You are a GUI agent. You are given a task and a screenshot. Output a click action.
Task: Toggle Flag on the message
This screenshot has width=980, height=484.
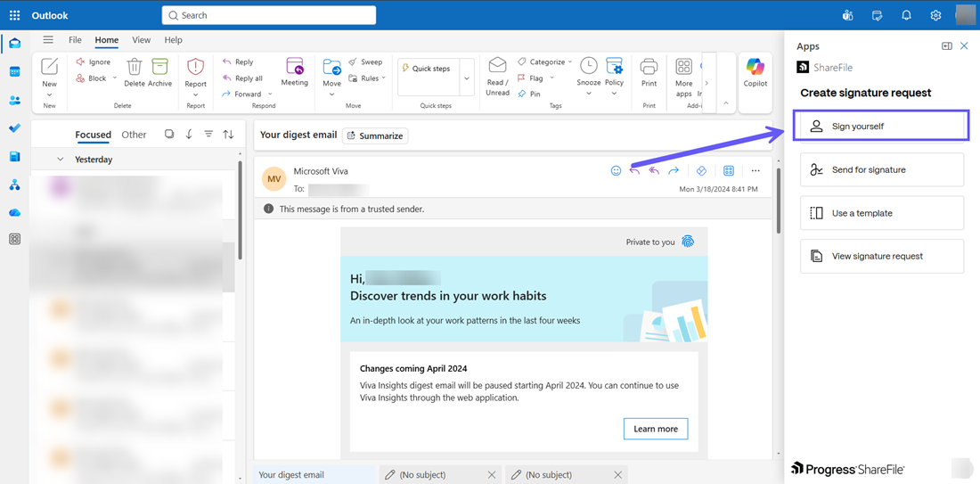(x=530, y=78)
